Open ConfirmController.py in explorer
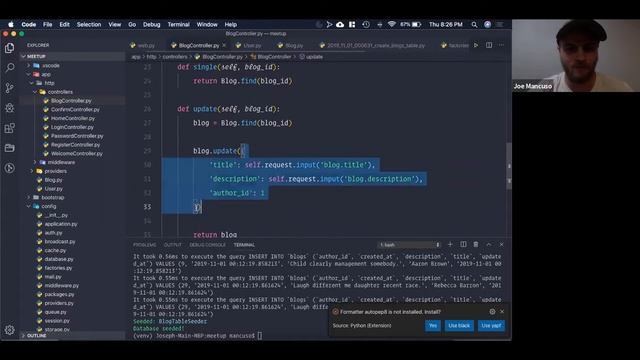Screen dimensions: 640x360 click(x=75, y=109)
